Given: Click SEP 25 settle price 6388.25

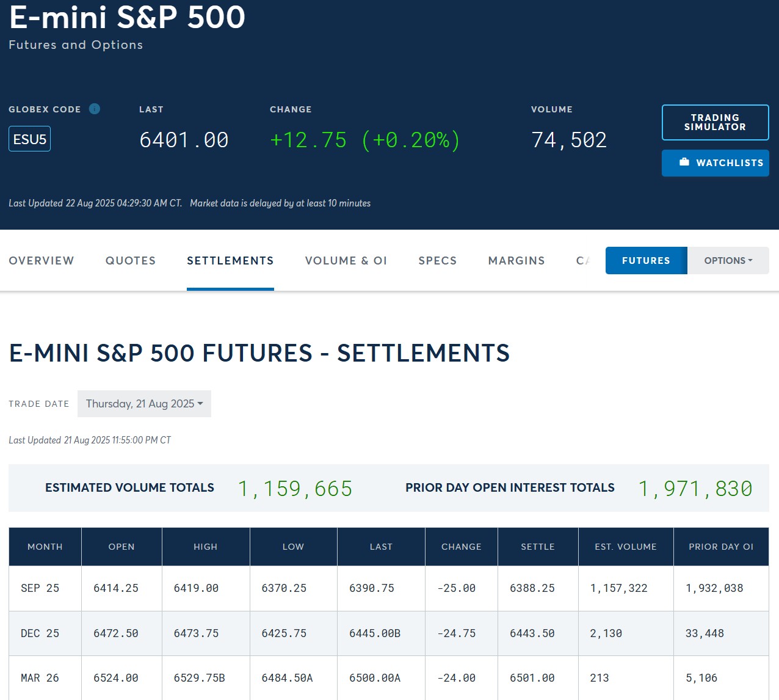Looking at the screenshot, I should pyautogui.click(x=532, y=588).
